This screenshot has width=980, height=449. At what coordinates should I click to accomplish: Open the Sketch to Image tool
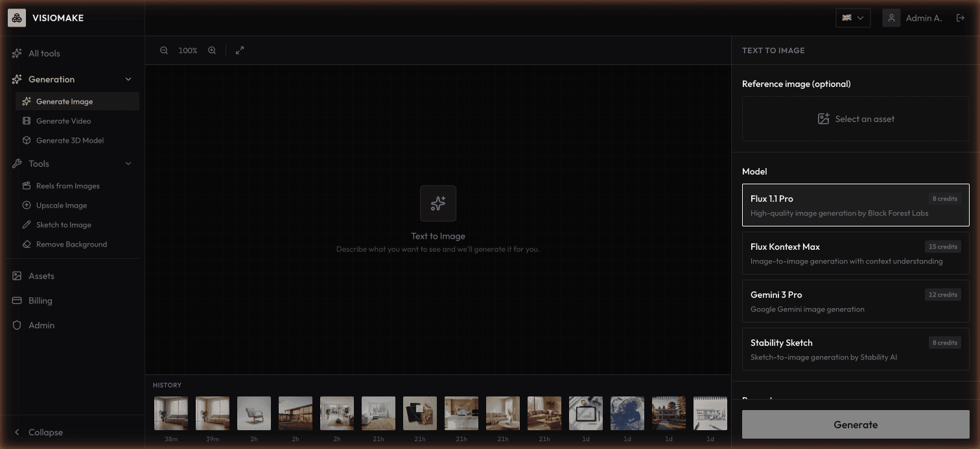click(62, 224)
